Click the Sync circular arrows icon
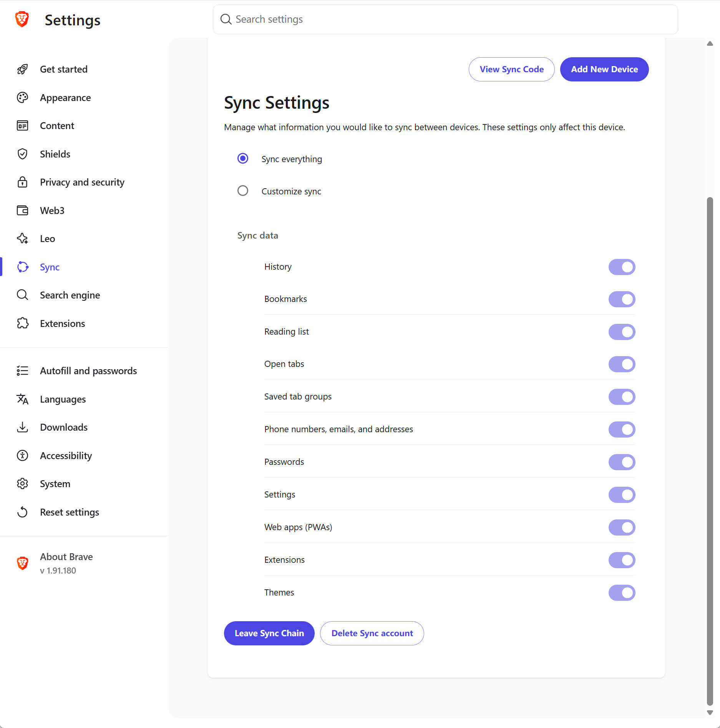Screen dimensions: 720x728 click(22, 267)
